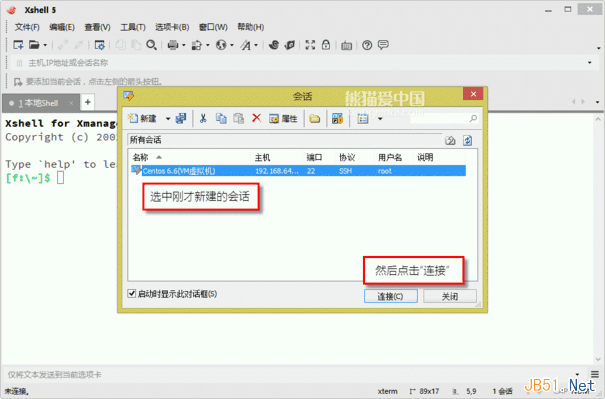Click the Open folder icon in Xshell toolbar

point(34,45)
